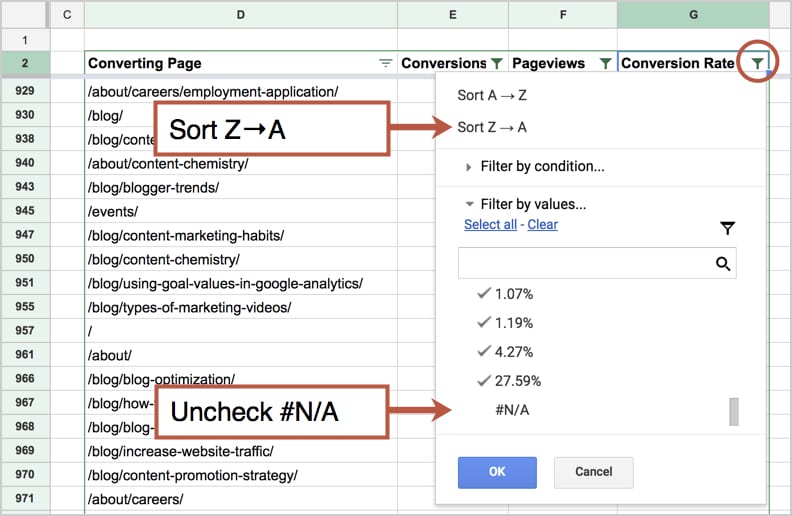Click the Conversion Rate green filter icon
Screen dimensions: 792x516
757,63
